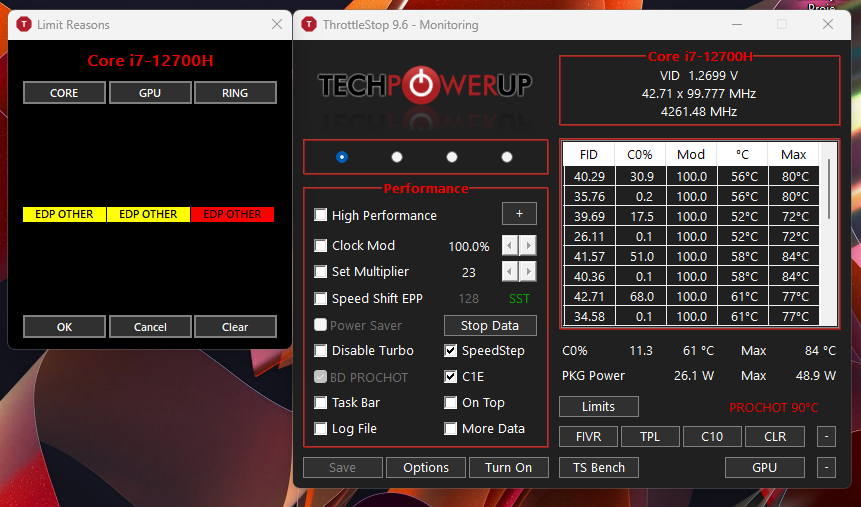This screenshot has height=507, width=861.
Task: Enable the Clock Mod checkbox
Action: pos(320,245)
